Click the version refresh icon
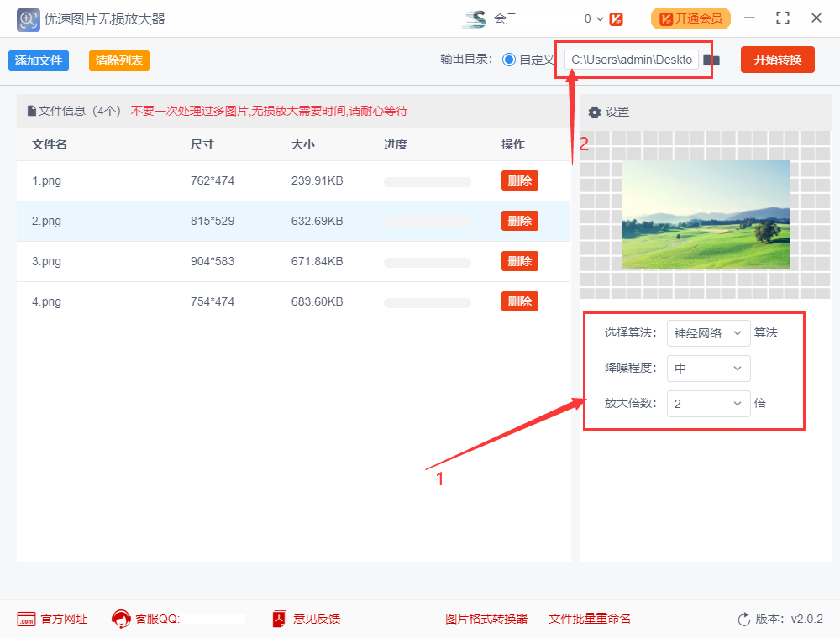The image size is (840, 638). pos(743,620)
